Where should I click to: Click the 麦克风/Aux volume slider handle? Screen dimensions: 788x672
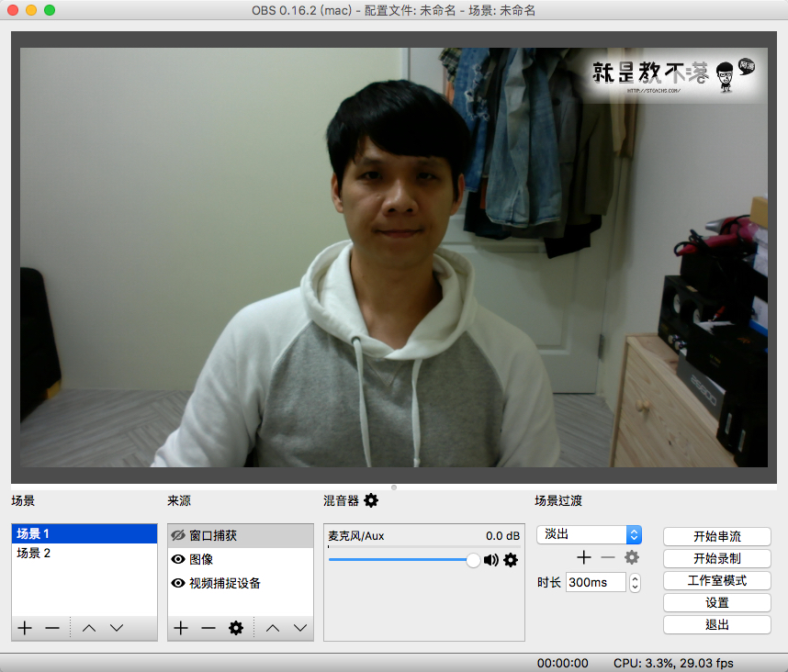[473, 560]
